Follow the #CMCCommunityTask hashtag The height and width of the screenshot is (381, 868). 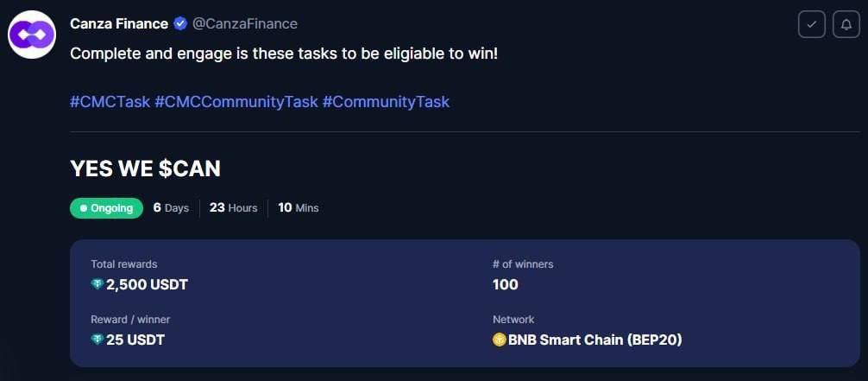pyautogui.click(x=236, y=101)
